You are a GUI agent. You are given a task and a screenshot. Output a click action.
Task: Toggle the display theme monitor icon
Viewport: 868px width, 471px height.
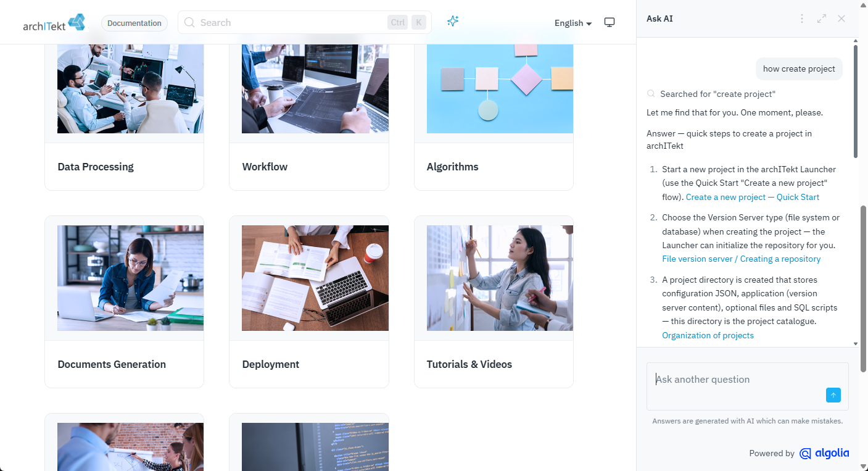pos(610,22)
